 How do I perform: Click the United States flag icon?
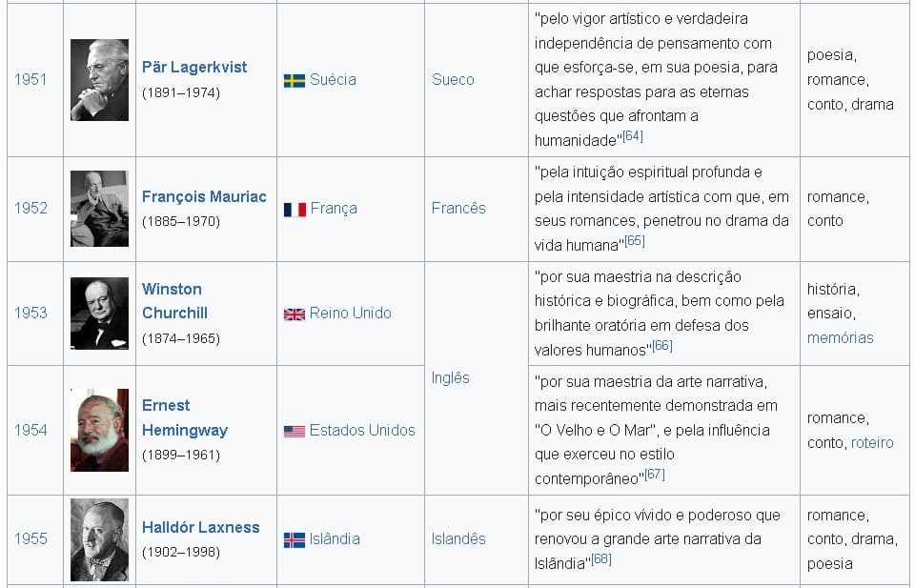point(295,431)
